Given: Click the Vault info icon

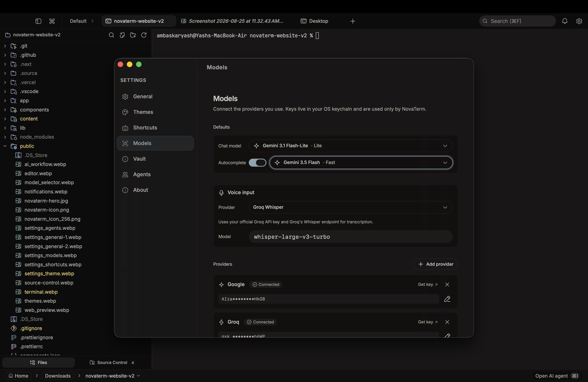Looking at the screenshot, I should [125, 159].
